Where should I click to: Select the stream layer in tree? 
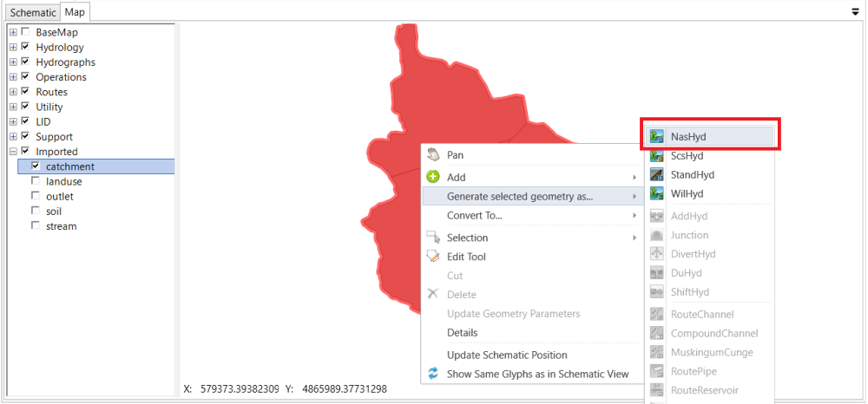click(61, 226)
